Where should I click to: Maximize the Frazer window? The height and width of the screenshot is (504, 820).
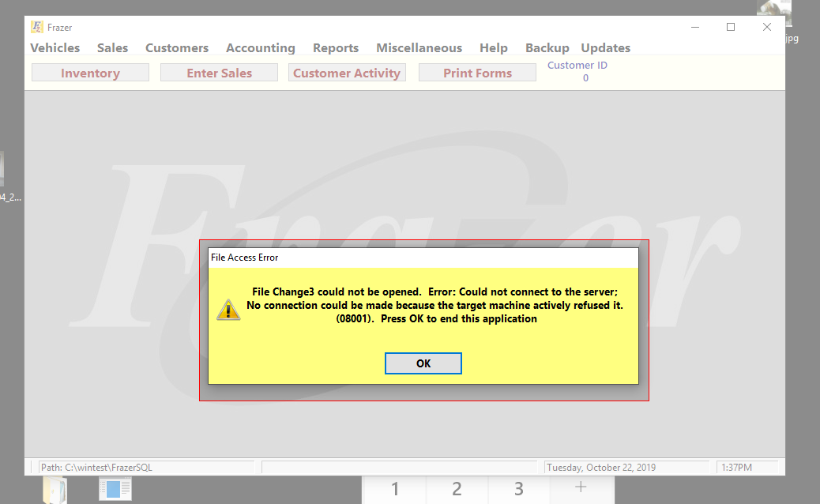(x=731, y=27)
